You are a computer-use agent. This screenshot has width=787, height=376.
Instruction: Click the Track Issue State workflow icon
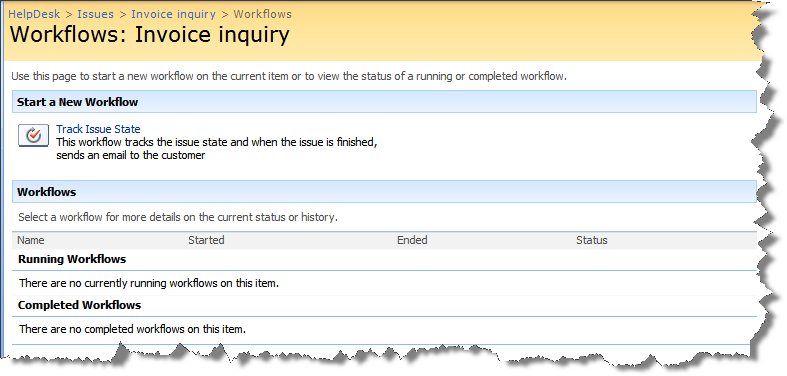pos(33,136)
